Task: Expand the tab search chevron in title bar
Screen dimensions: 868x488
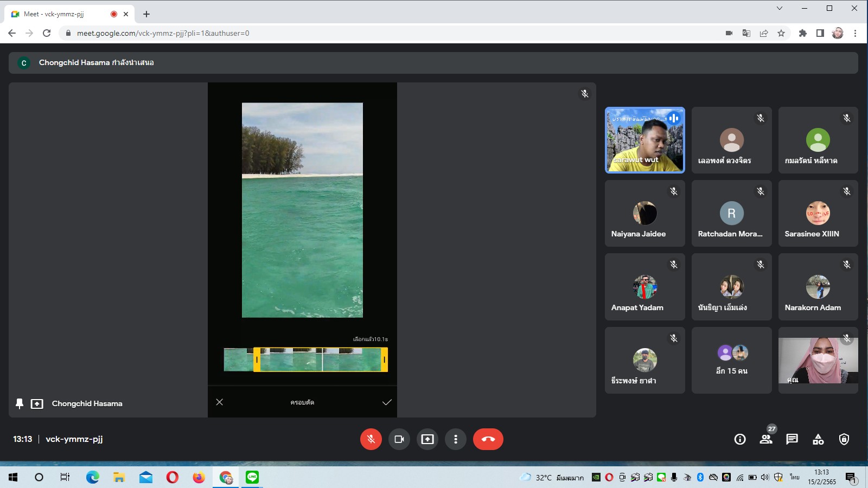Action: point(780,8)
